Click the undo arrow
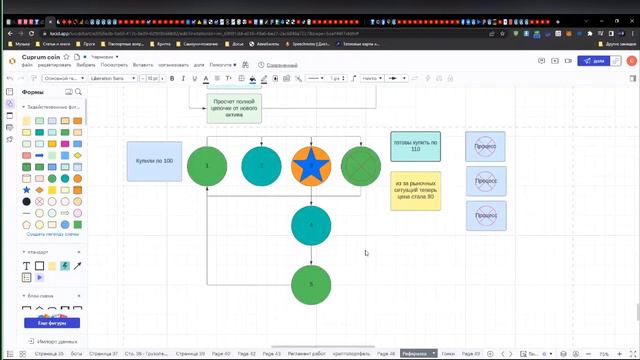The image size is (640, 360). point(10,78)
